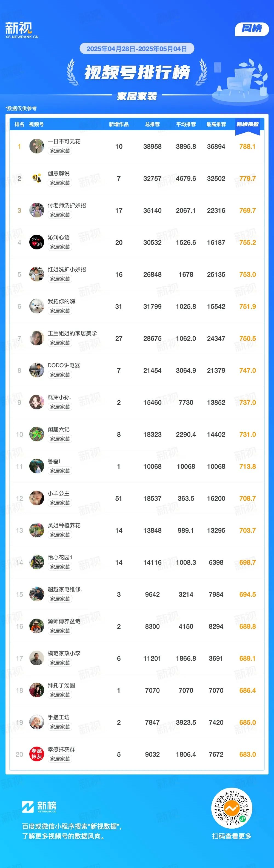Viewport: 274px width, 868px height.
Task: Open 玉兰姐姐的家居美学 account link
Action: (72, 333)
